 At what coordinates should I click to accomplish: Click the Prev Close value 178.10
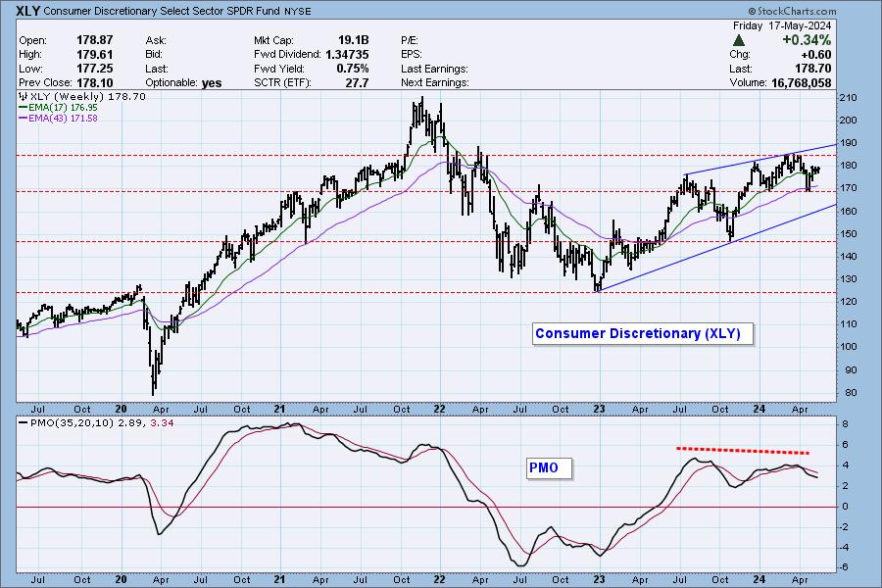pos(94,82)
